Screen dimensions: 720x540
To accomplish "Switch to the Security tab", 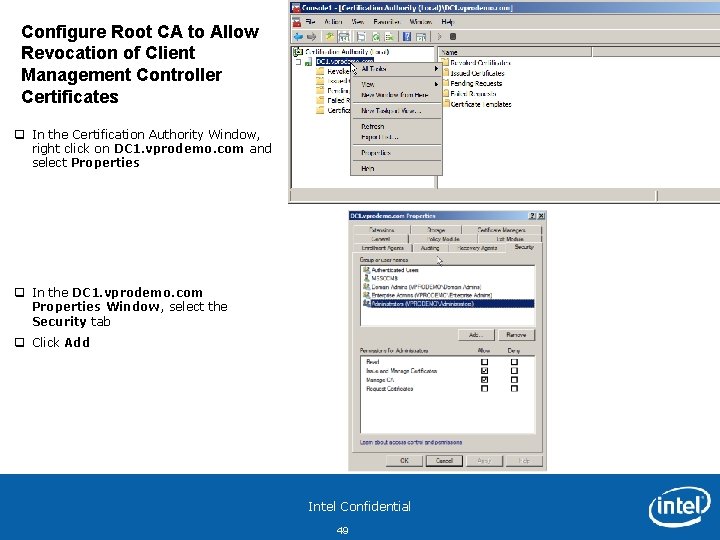I will click(x=524, y=247).
